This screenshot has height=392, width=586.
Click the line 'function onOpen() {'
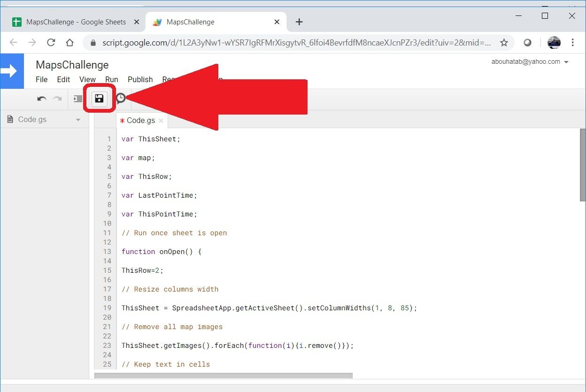coord(161,252)
